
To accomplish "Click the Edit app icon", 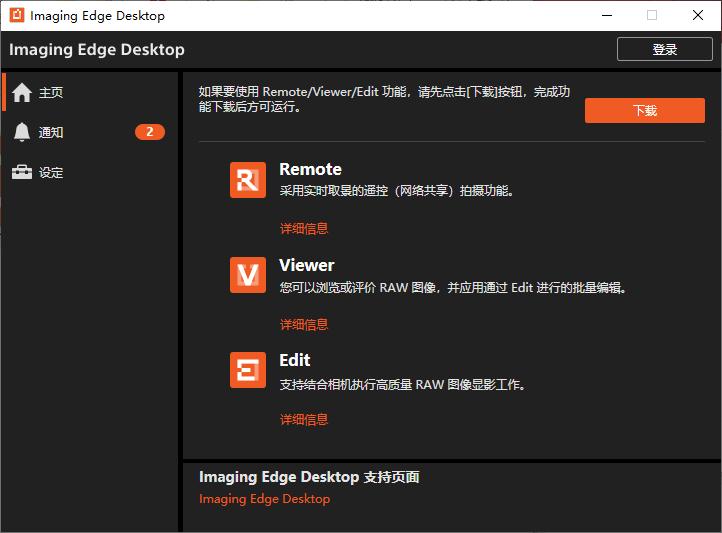I will [x=248, y=370].
